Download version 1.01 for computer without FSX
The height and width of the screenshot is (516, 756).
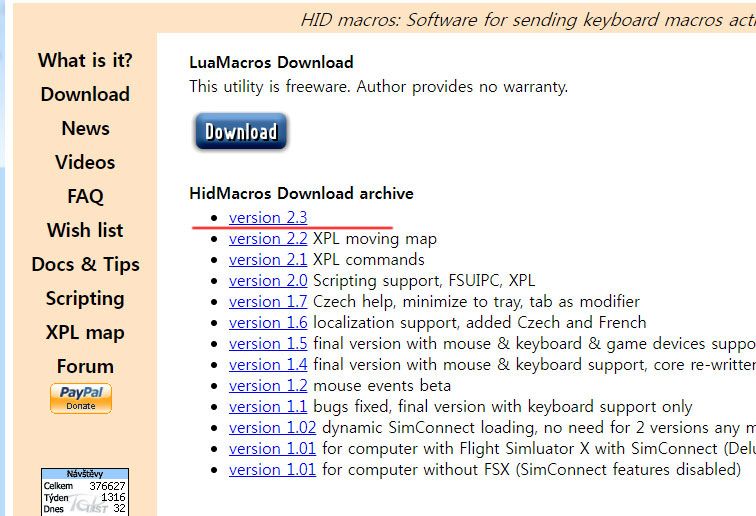[x=272, y=470]
